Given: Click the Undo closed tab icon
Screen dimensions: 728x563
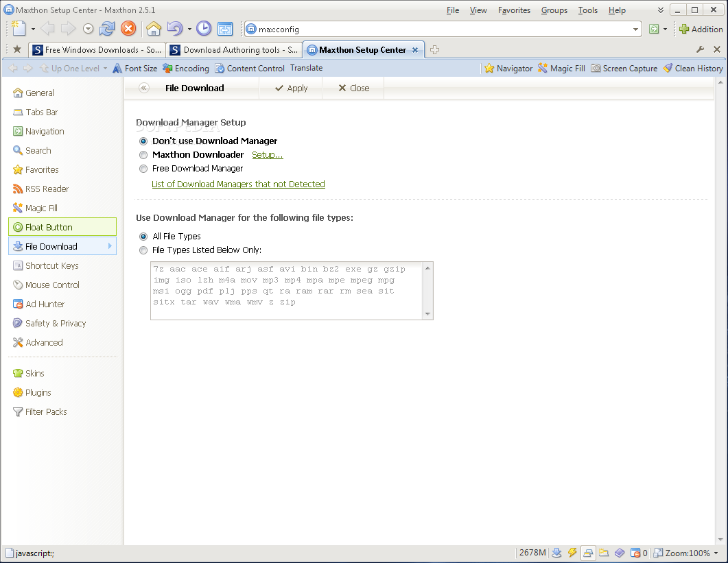Looking at the screenshot, I should (174, 29).
